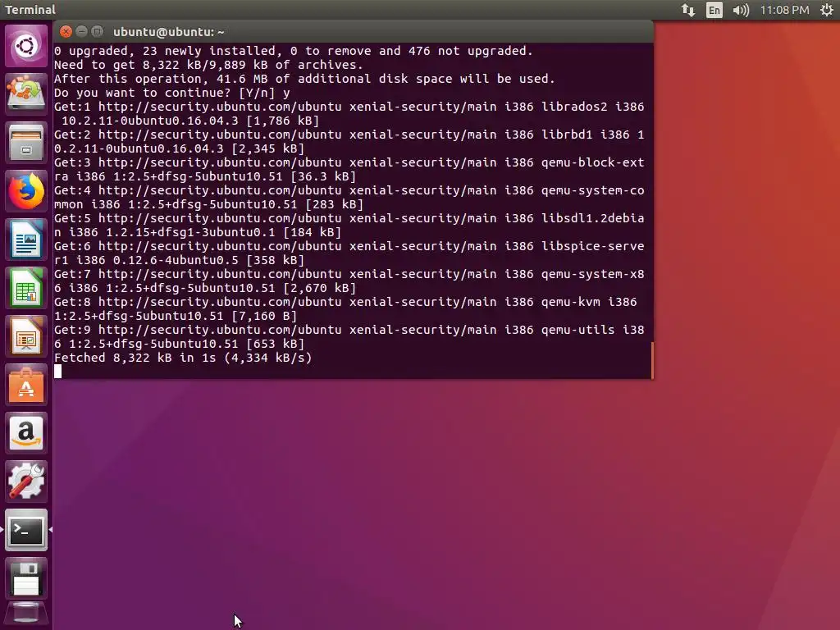Click the Terminal application name in top panel

(30, 10)
